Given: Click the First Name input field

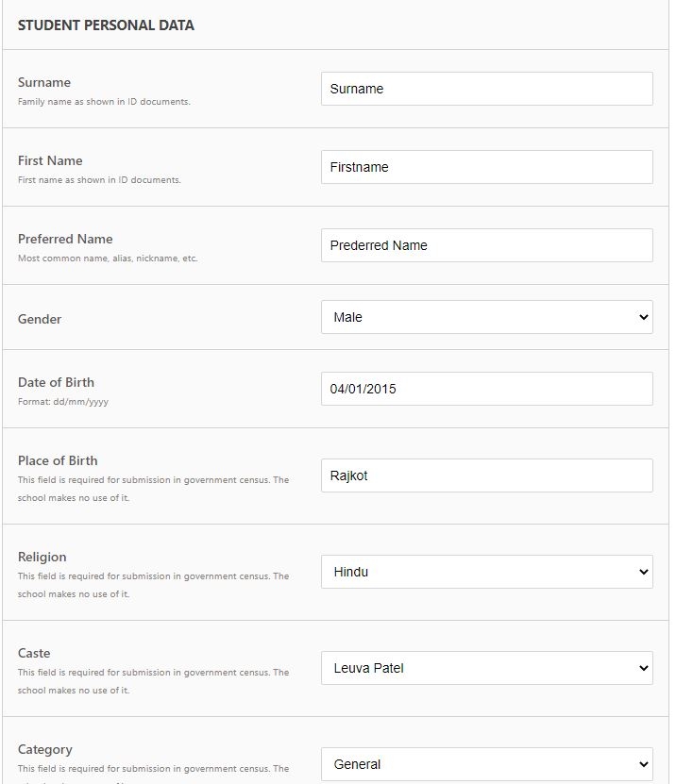Looking at the screenshot, I should [x=487, y=167].
